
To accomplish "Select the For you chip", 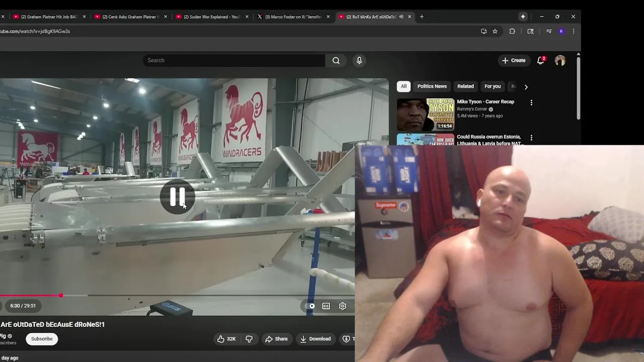I will point(493,86).
